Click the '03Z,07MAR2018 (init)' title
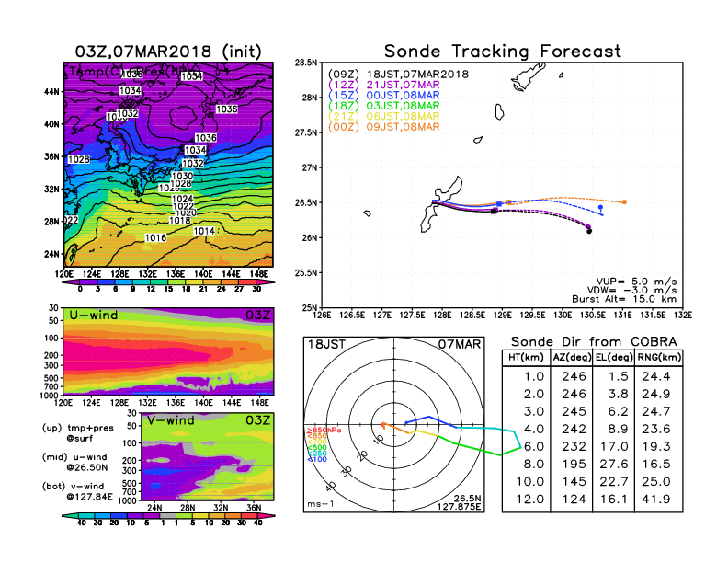The width and height of the screenshot is (728, 563). 168,52
